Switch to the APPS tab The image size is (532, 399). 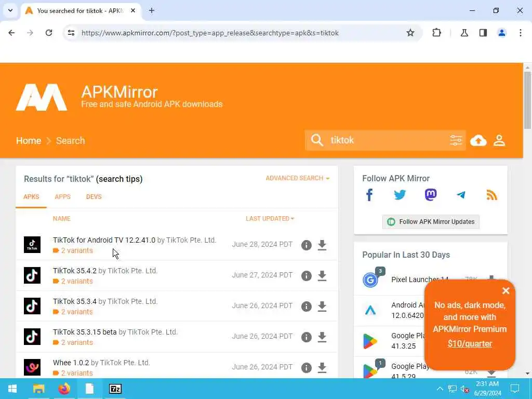coord(63,197)
